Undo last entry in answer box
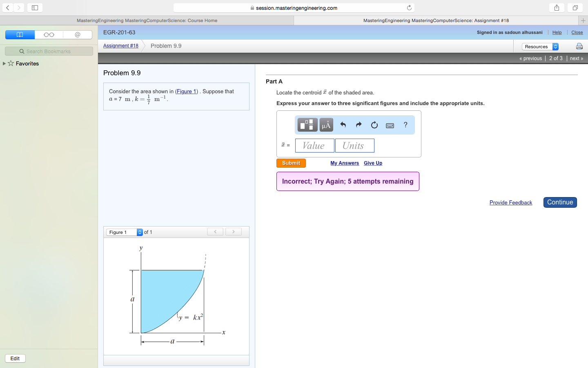Image resolution: width=588 pixels, height=368 pixels. coord(343,125)
